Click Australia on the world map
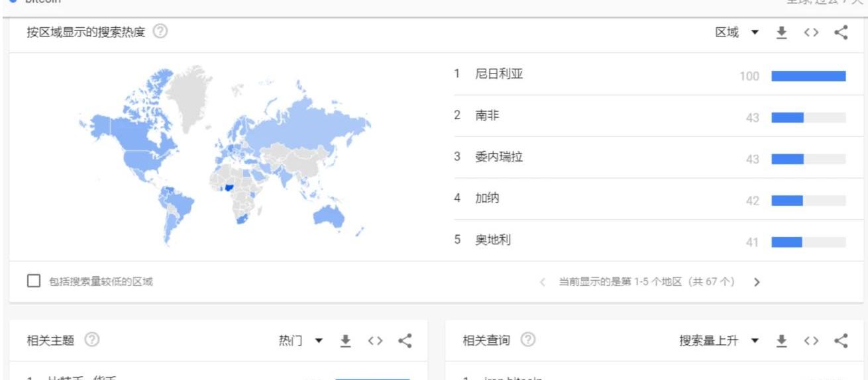 (328, 214)
